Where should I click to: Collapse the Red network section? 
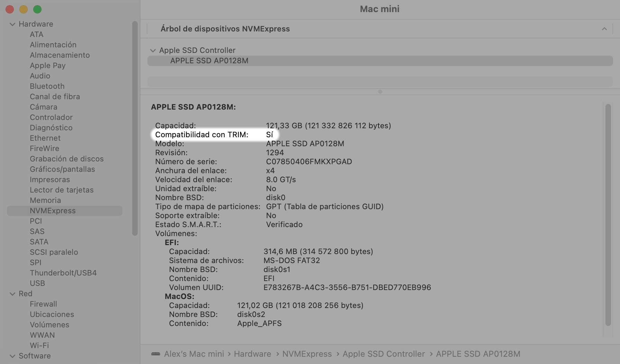click(x=12, y=294)
